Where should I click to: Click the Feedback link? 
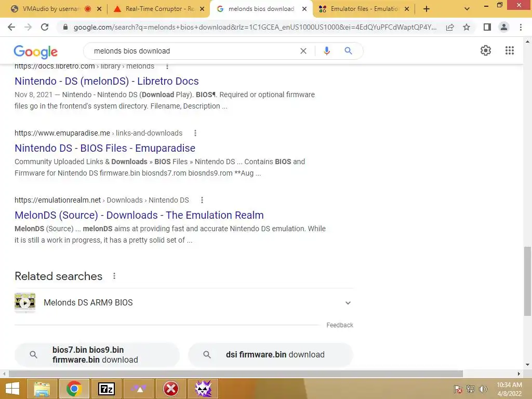340,325
